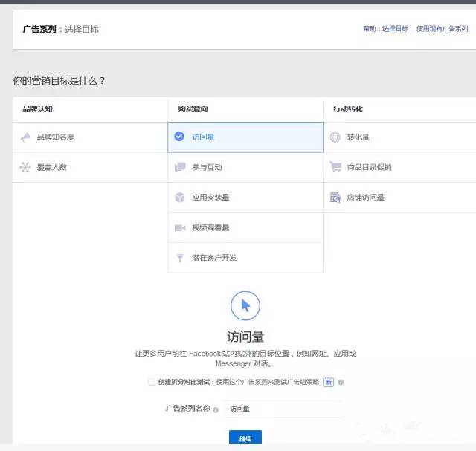Select the 品牌知名度 megaphone icon
This screenshot has width=476, height=451.
pos(25,137)
